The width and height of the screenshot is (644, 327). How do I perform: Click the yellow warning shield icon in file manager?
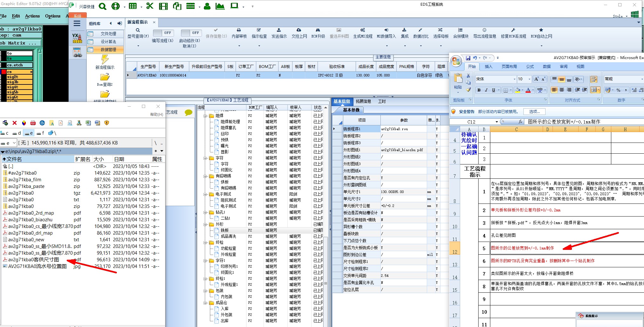[107, 123]
